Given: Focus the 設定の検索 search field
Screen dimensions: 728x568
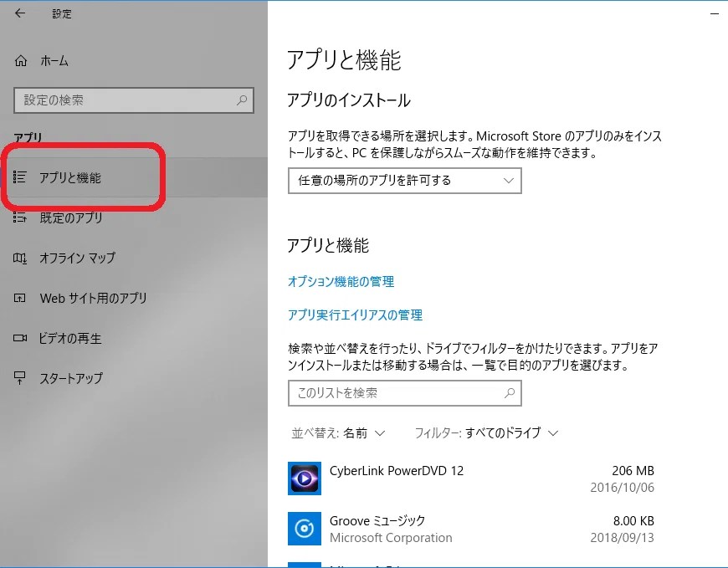Looking at the screenshot, I should pyautogui.click(x=134, y=100).
